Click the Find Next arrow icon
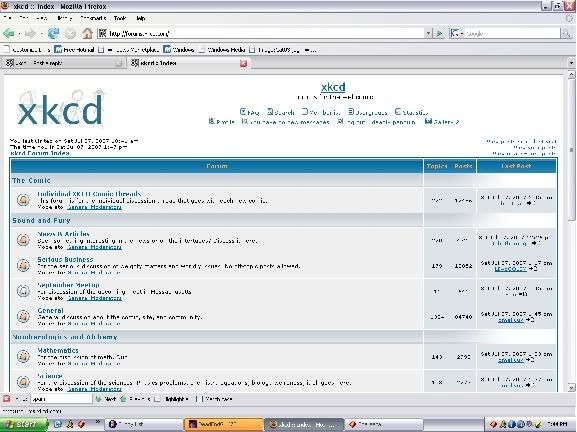Viewport: 577px width, 432px height. 98,399
